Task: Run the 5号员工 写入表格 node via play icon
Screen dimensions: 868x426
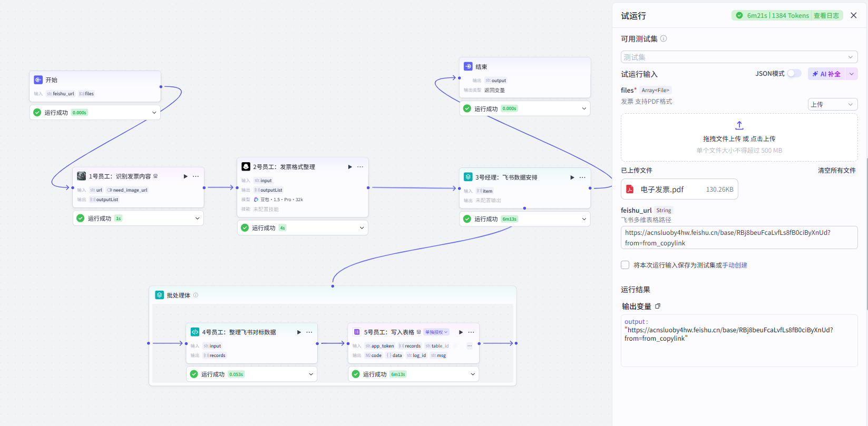Action: (x=461, y=332)
